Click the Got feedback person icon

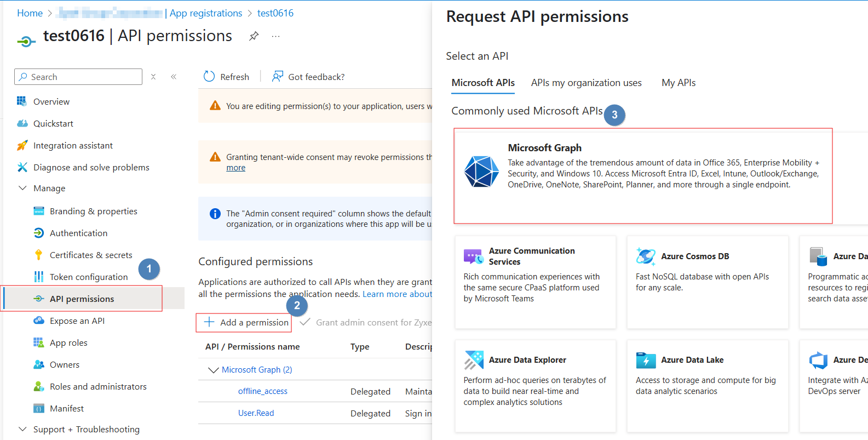point(278,76)
